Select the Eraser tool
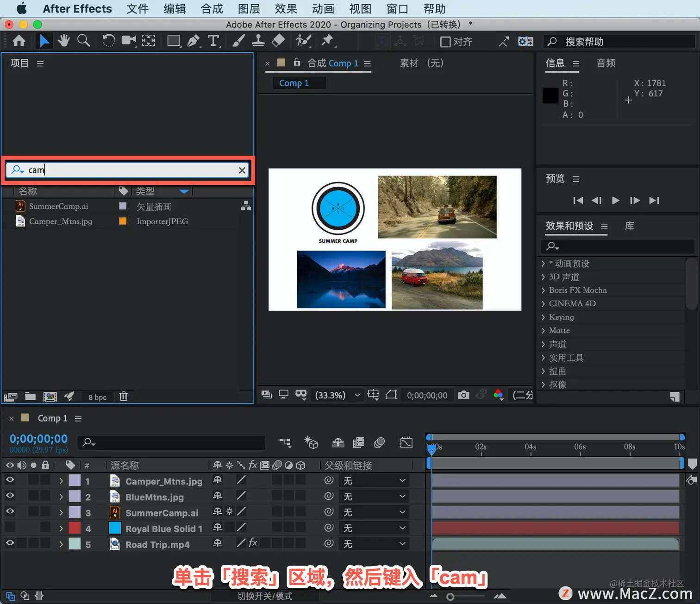Image resolution: width=700 pixels, height=604 pixels. coord(278,41)
